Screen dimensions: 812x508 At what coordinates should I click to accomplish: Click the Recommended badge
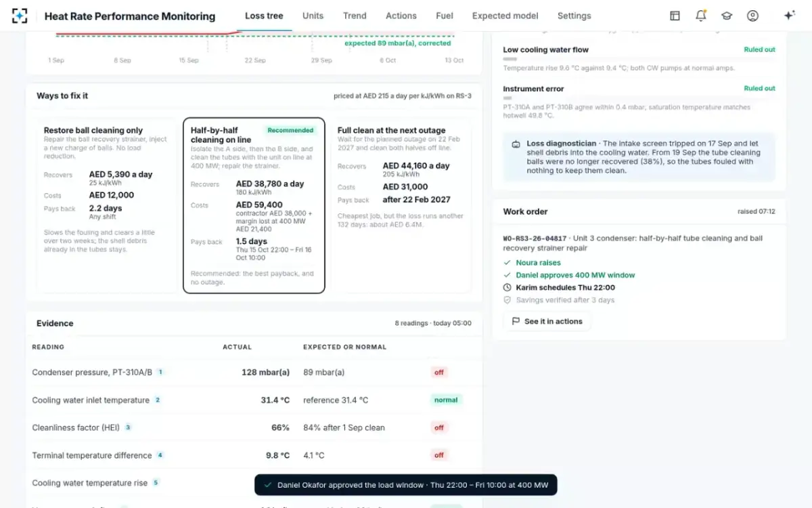click(x=290, y=130)
